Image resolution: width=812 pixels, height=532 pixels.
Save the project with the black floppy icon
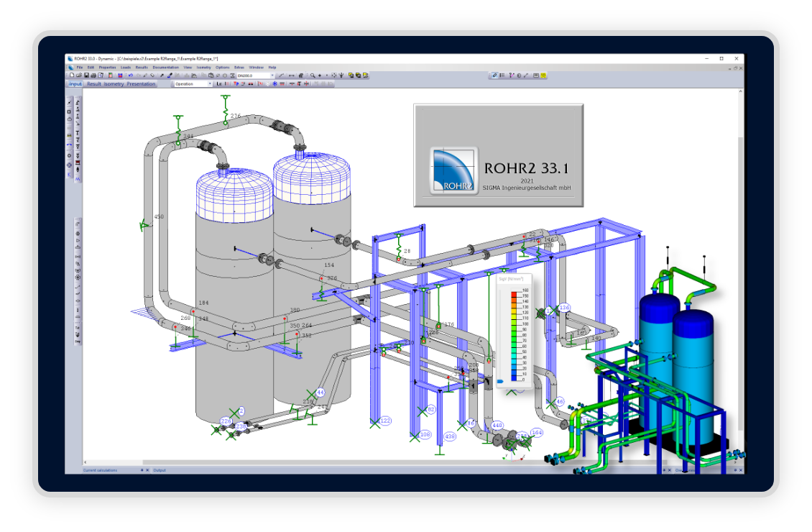pos(86,75)
